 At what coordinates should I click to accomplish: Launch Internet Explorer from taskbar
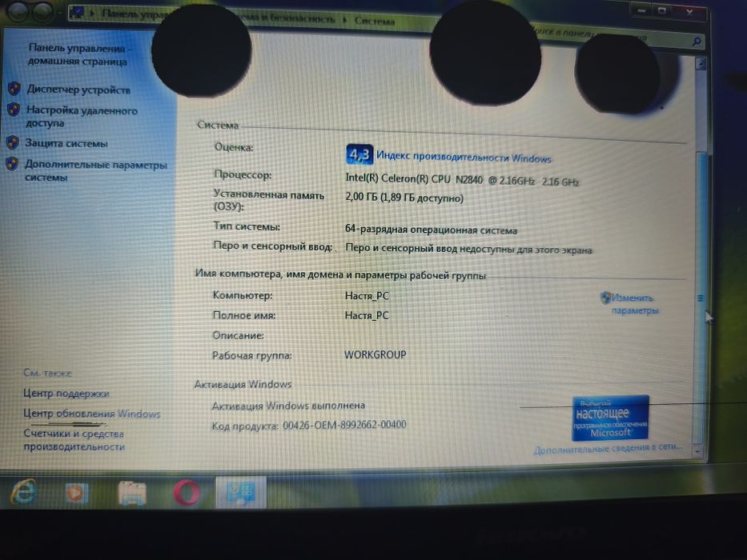coord(23,492)
